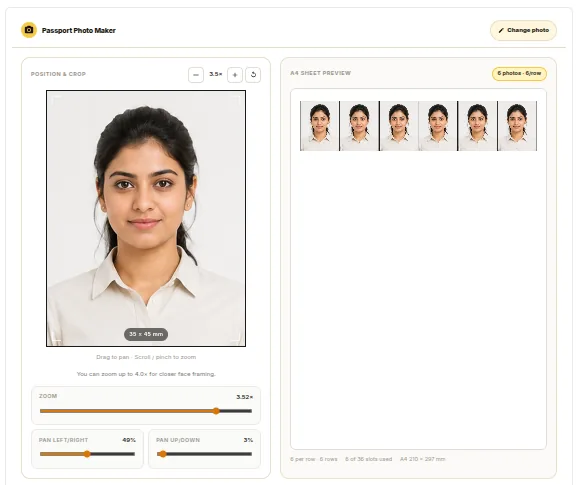Click the 'A4 210 × 297 mm' text
This screenshot has height=485, width=577.
[422, 459]
